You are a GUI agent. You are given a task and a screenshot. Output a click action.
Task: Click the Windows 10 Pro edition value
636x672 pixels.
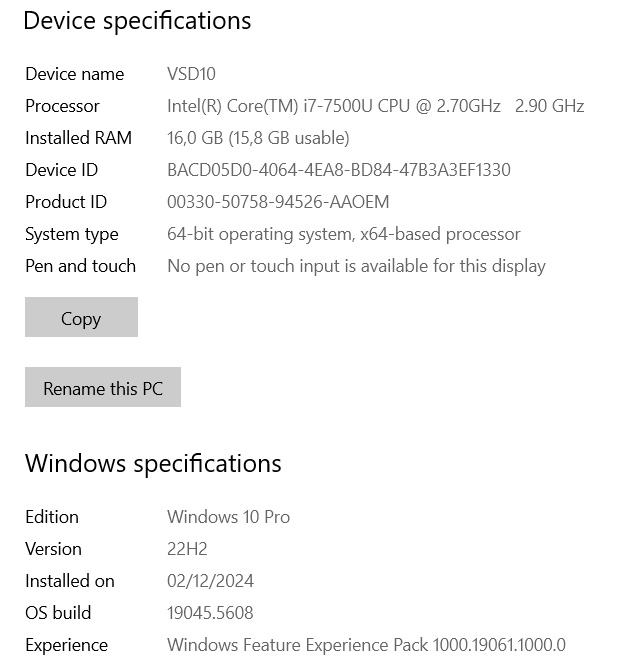click(x=228, y=517)
